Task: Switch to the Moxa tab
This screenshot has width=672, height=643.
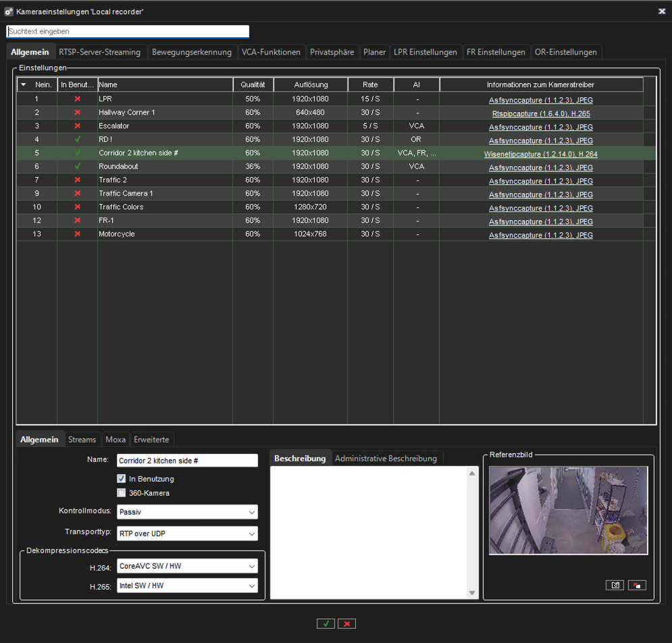Action: 115,439
